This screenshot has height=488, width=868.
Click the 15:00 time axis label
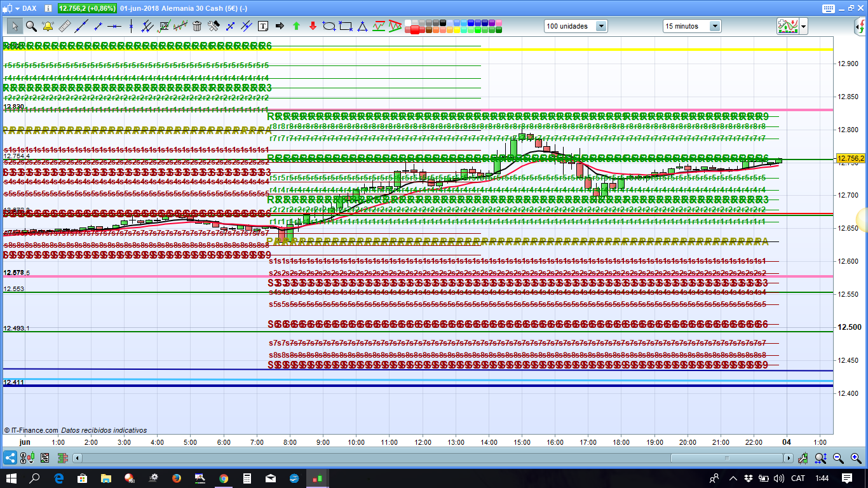click(522, 442)
